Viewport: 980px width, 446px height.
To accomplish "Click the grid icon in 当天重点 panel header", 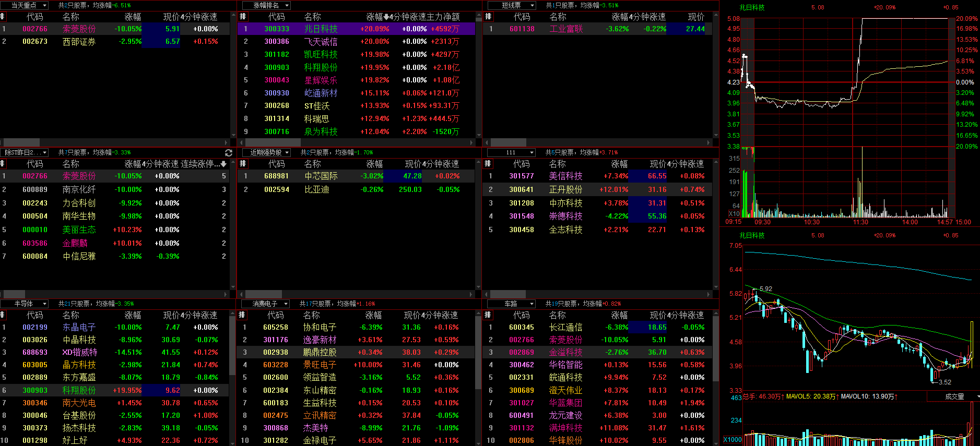I will pos(3,17).
